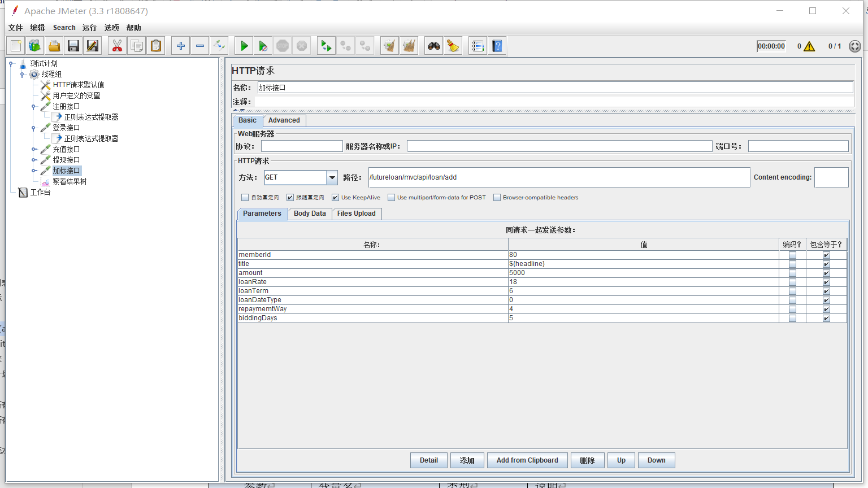The width and height of the screenshot is (868, 488).
Task: Click Add from Clipboard button
Action: [527, 460]
